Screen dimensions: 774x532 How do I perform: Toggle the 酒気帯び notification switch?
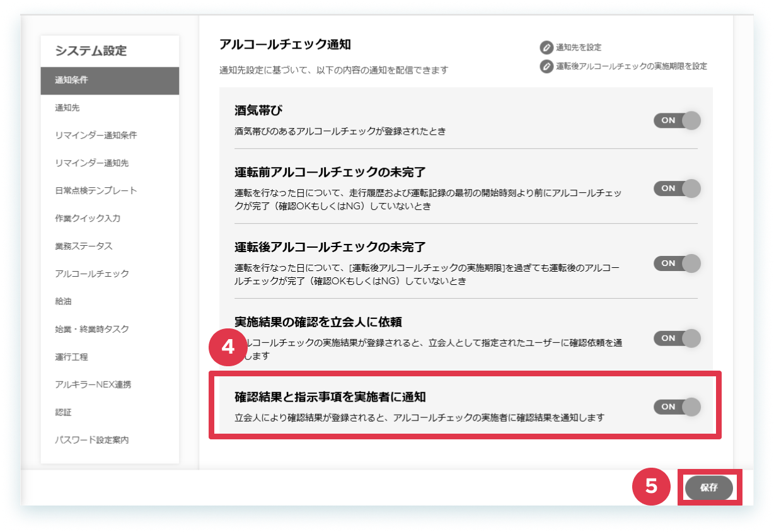(x=677, y=120)
